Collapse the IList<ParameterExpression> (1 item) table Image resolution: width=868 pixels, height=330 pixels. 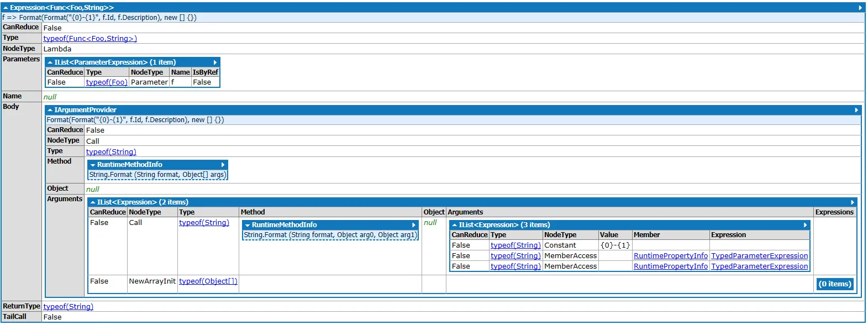pos(50,62)
